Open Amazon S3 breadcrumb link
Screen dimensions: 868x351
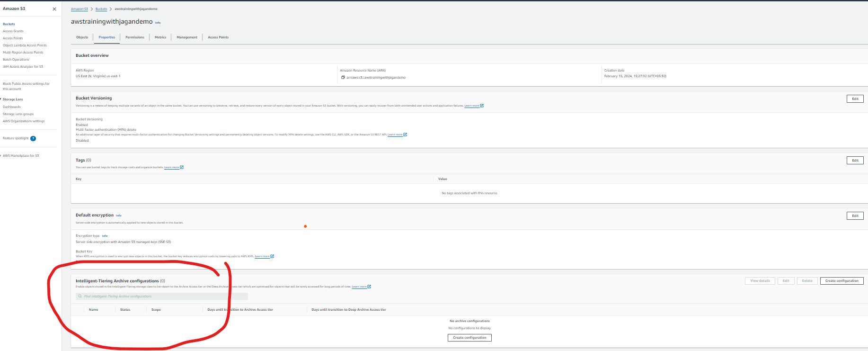coord(80,9)
